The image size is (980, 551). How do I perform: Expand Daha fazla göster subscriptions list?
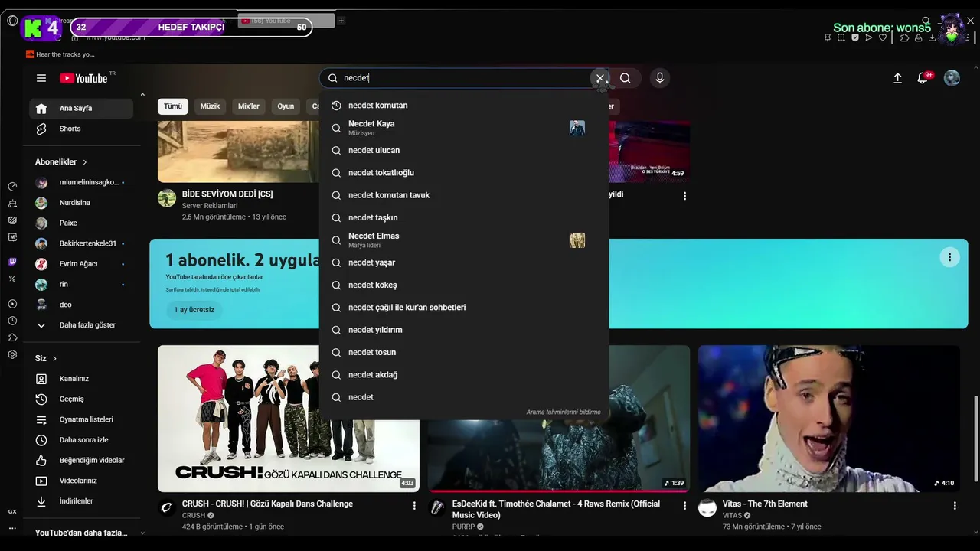[81, 325]
